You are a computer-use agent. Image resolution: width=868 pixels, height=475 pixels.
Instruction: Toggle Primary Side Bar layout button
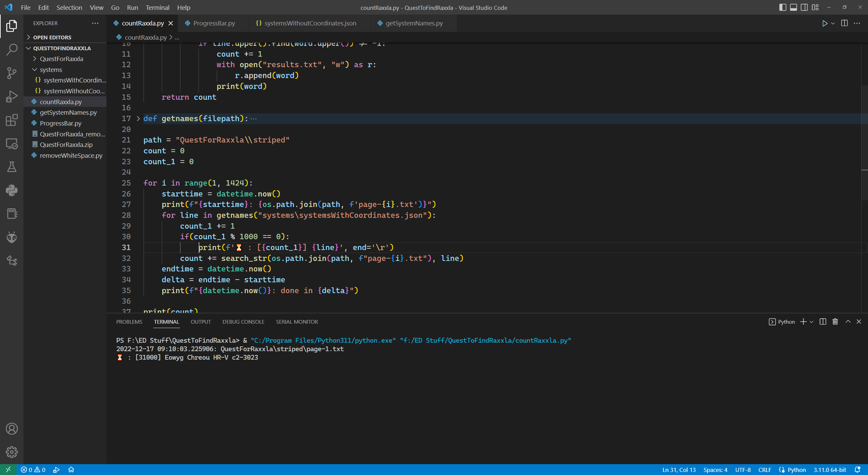[783, 7]
